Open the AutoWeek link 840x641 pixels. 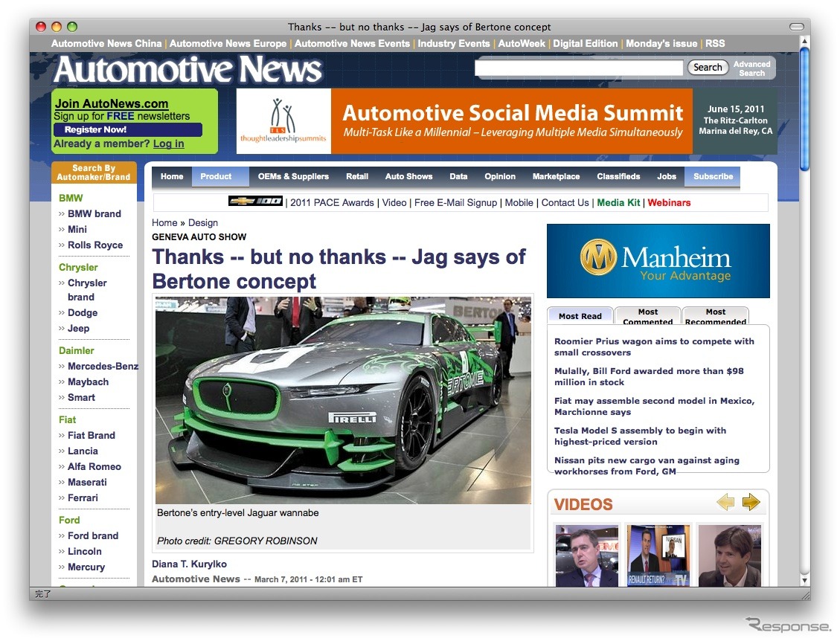pos(522,43)
